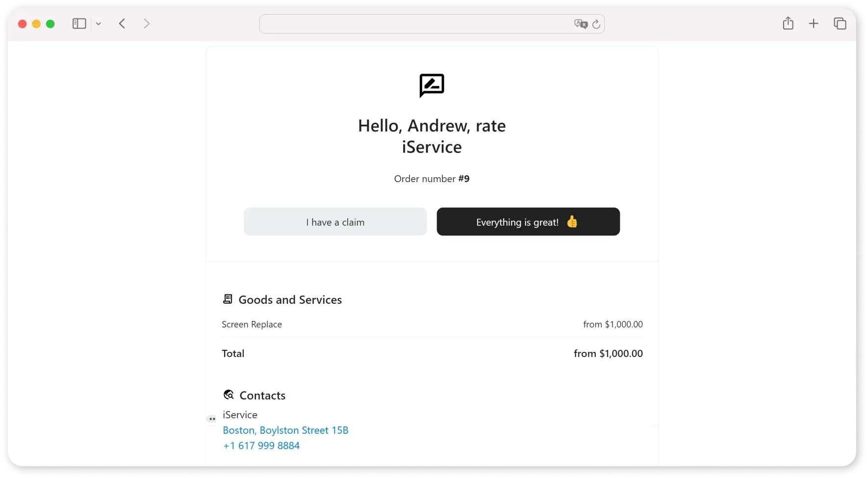Image resolution: width=868 pixels, height=478 pixels.
Task: Click the feedback chat logo icon
Action: 432,86
